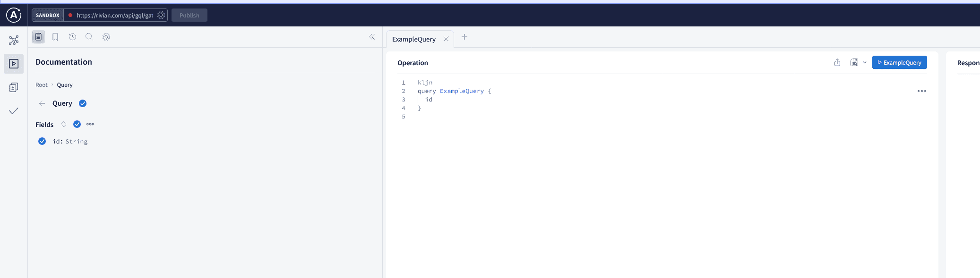980x278 pixels.
Task: Open the Explorer play sidebar icon
Action: point(14,64)
